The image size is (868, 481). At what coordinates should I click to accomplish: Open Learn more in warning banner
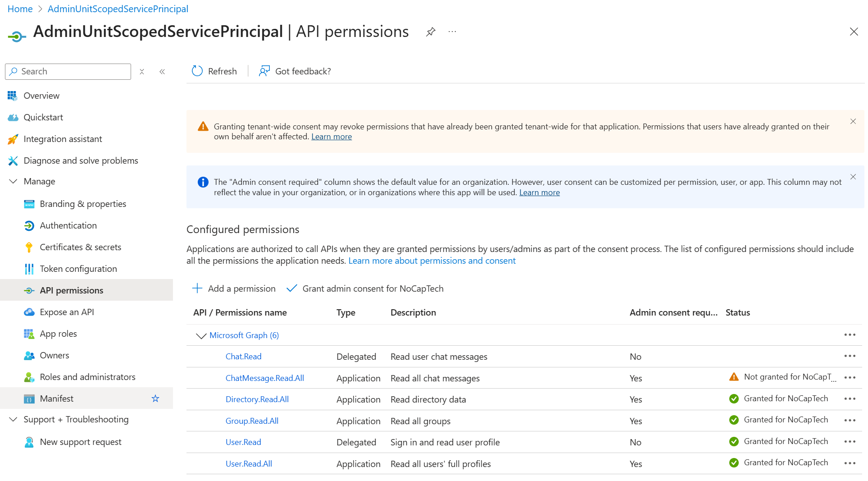click(332, 137)
